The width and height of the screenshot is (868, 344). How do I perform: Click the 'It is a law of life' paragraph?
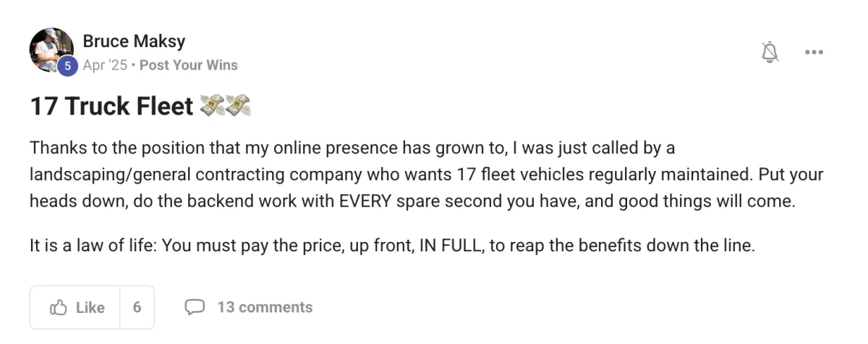[393, 246]
